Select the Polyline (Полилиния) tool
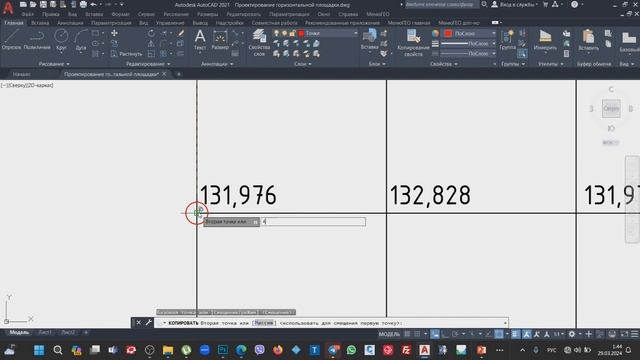 (x=37, y=40)
